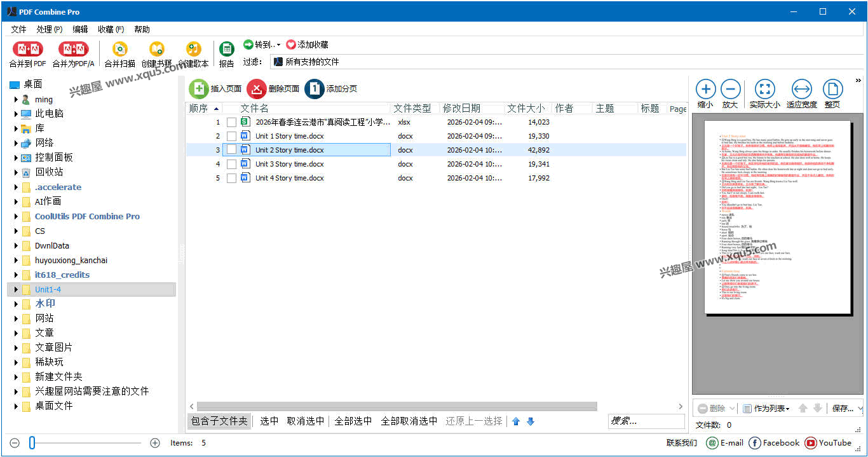
Task: Move file up with blue up arrow
Action: coord(516,421)
